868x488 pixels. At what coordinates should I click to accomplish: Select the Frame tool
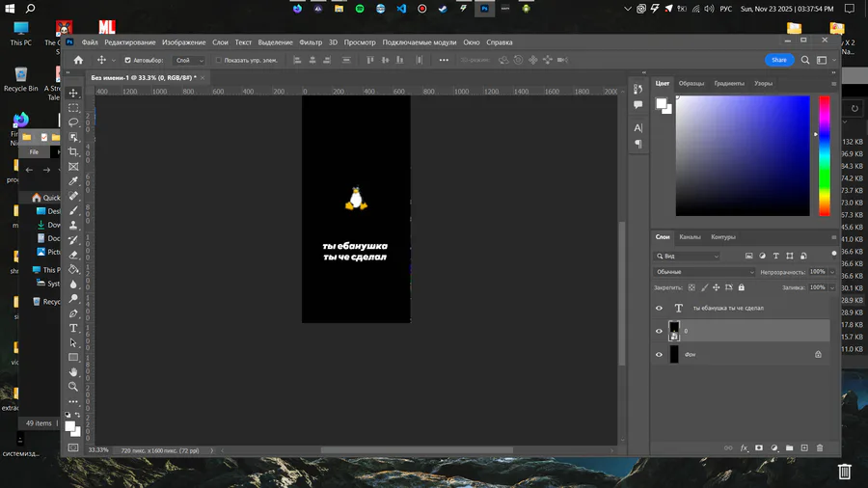tap(73, 167)
